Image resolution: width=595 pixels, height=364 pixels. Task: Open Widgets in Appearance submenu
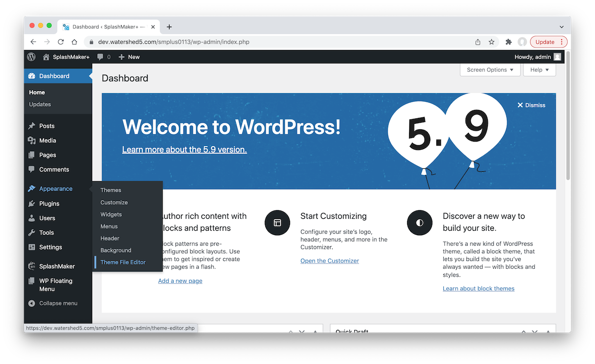(111, 214)
